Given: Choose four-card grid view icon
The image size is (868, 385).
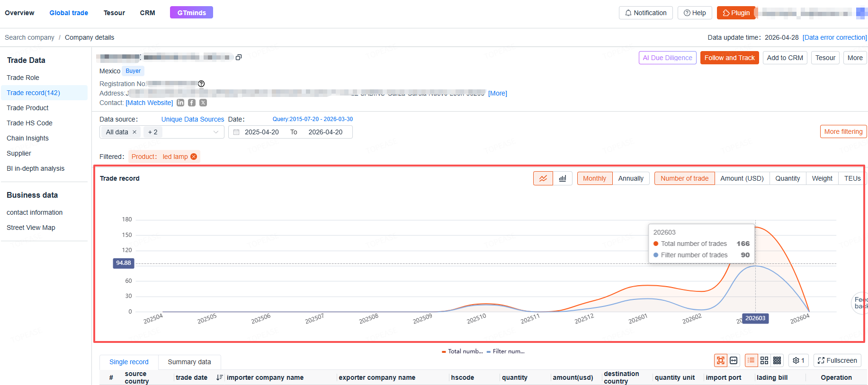Looking at the screenshot, I should 764,360.
